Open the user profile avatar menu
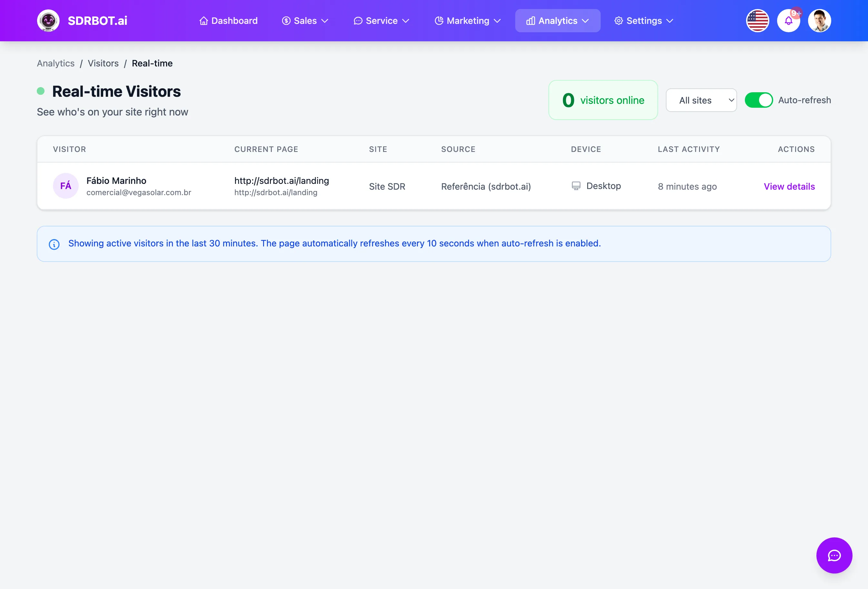 pos(819,21)
